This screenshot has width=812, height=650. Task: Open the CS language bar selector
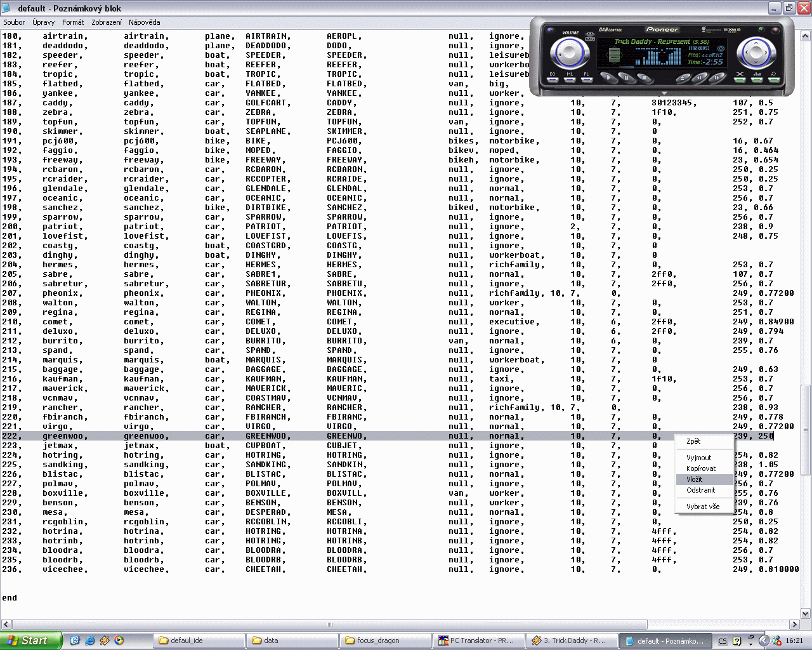click(723, 641)
